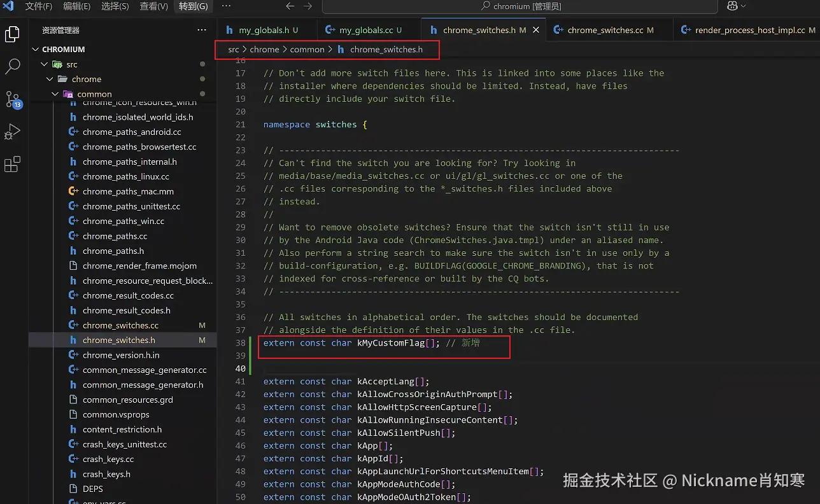820x504 pixels.
Task: Open chrome_paths_win.cc file
Action: (x=124, y=221)
